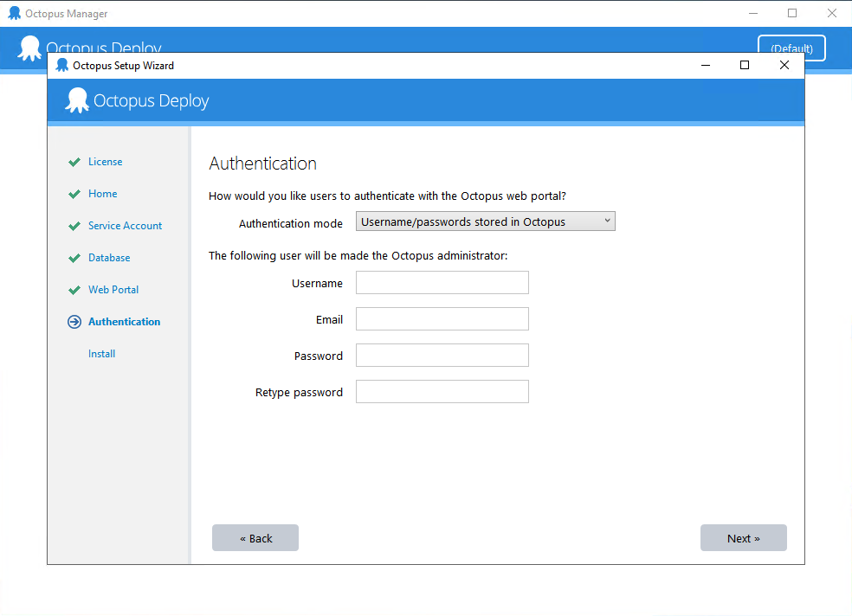The image size is (852, 616).
Task: Go to the next wizard step
Action: click(x=743, y=538)
